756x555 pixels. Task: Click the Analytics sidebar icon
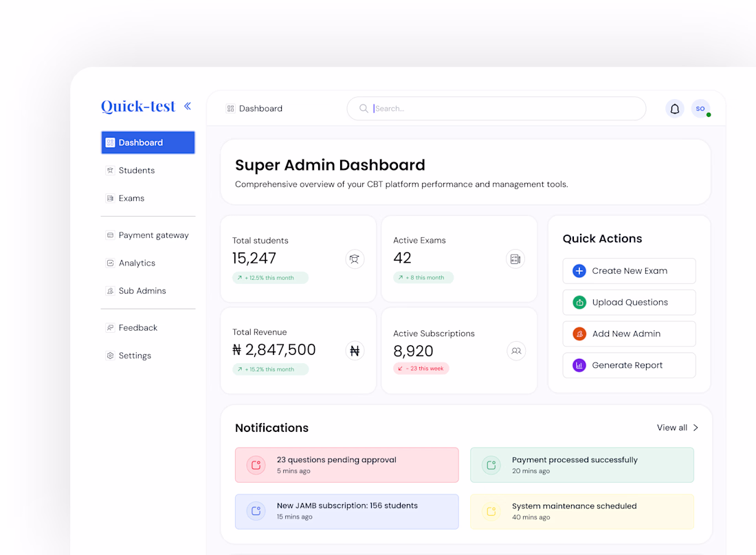coord(110,263)
